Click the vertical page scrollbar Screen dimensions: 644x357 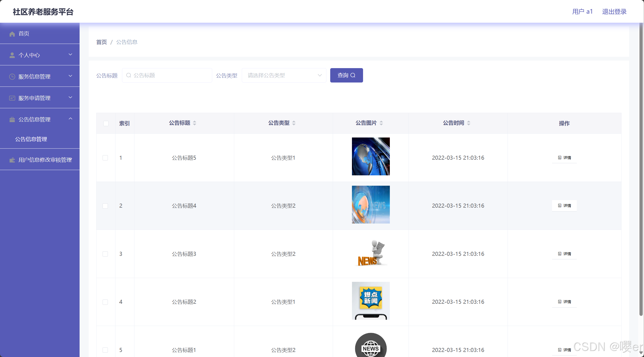pos(641,169)
